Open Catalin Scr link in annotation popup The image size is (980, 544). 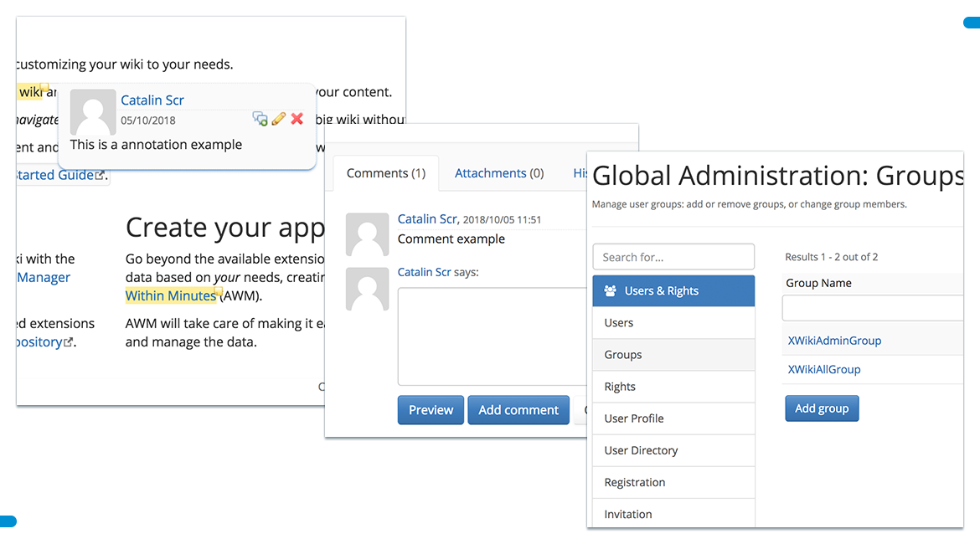152,100
